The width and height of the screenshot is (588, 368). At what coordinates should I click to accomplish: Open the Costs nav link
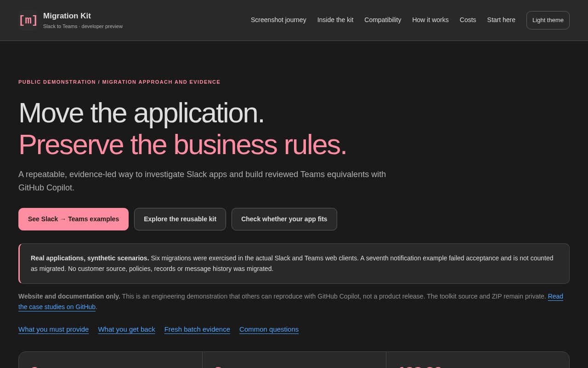click(x=468, y=20)
